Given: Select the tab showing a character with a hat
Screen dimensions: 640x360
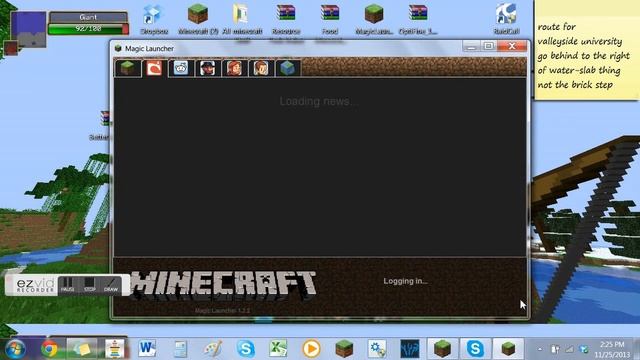Looking at the screenshot, I should (x=207, y=68).
